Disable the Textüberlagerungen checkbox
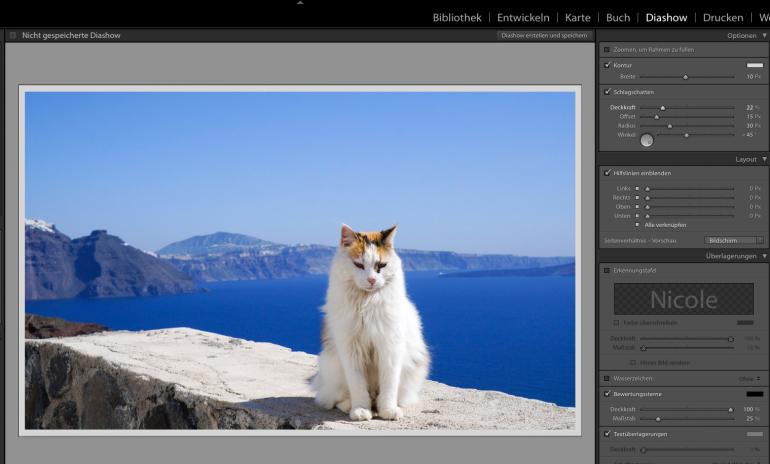Viewport: 770px width, 464px height. click(607, 434)
